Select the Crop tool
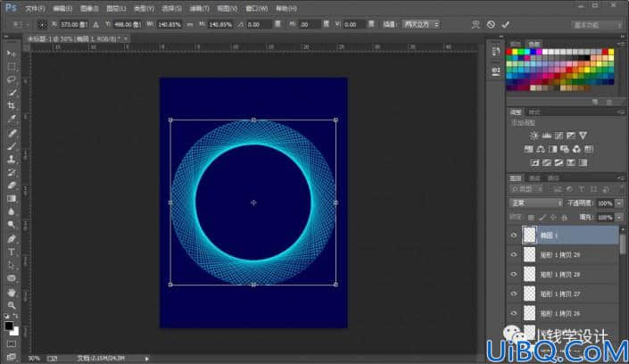Image resolution: width=629 pixels, height=364 pixels. pos(12,106)
